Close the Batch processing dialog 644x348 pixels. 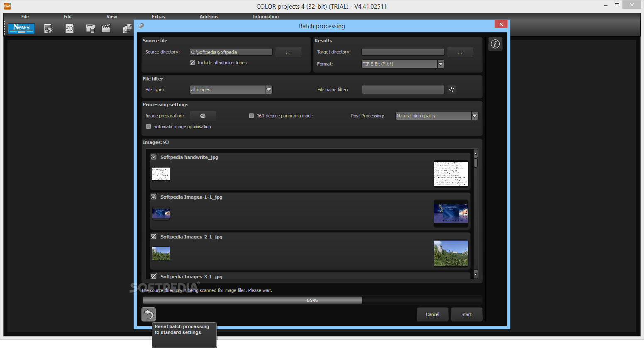tap(501, 24)
